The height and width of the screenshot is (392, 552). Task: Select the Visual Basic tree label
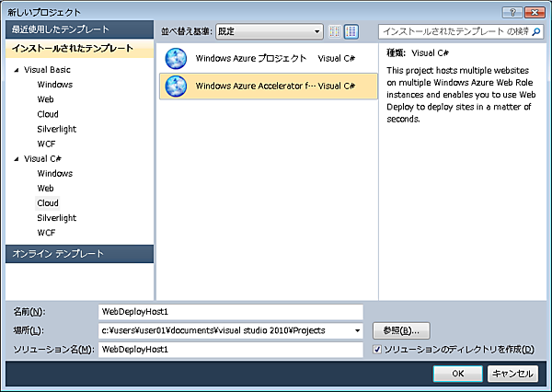pyautogui.click(x=47, y=70)
